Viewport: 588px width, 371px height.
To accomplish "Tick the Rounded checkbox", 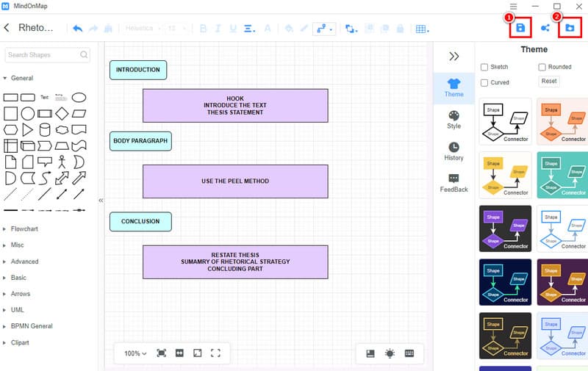I will point(542,67).
